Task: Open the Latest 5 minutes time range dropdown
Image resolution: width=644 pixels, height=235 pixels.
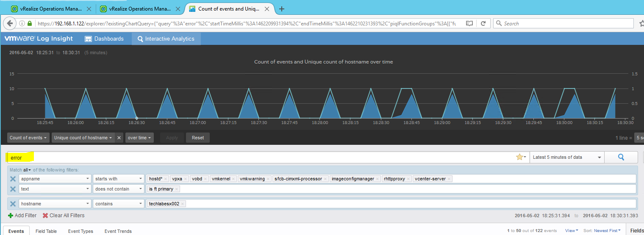Action: click(567, 157)
